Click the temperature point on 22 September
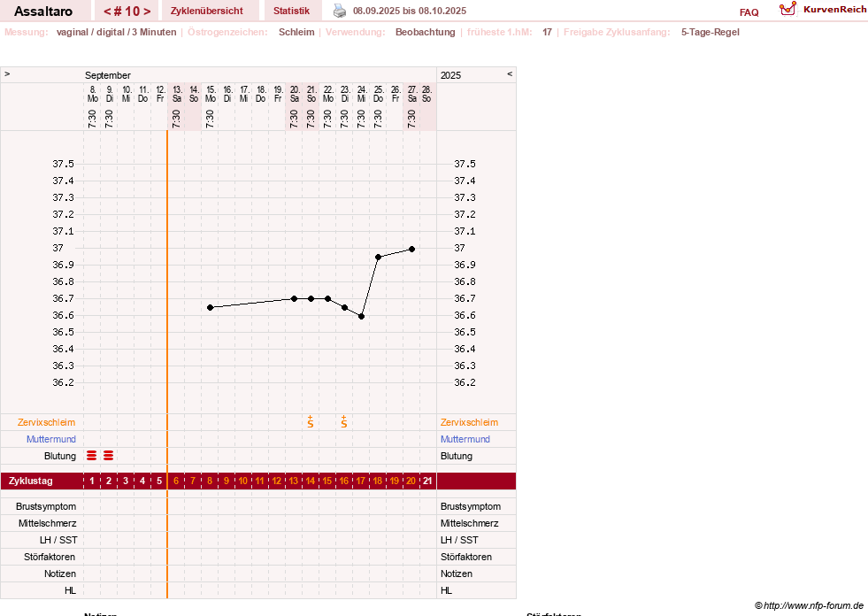868x616 pixels. [x=327, y=298]
